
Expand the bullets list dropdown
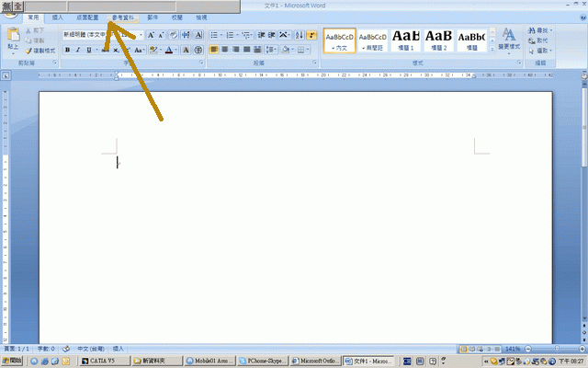click(x=221, y=35)
